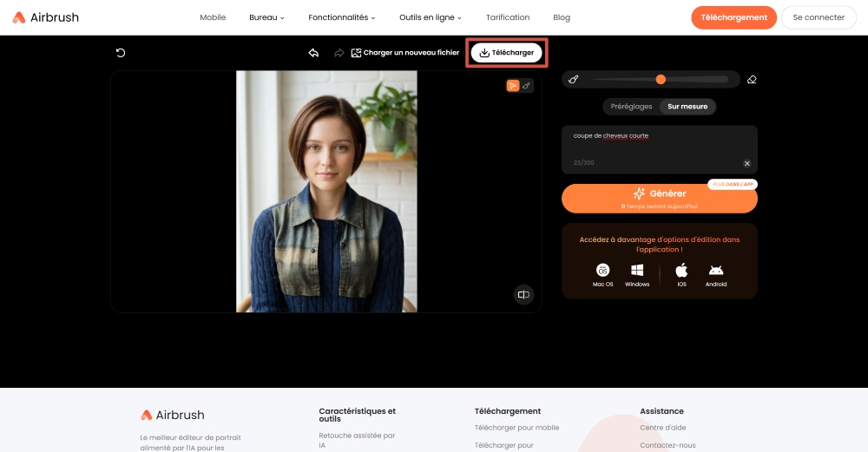Adjust the brush size slider handle
This screenshot has width=868, height=452.
tap(661, 80)
